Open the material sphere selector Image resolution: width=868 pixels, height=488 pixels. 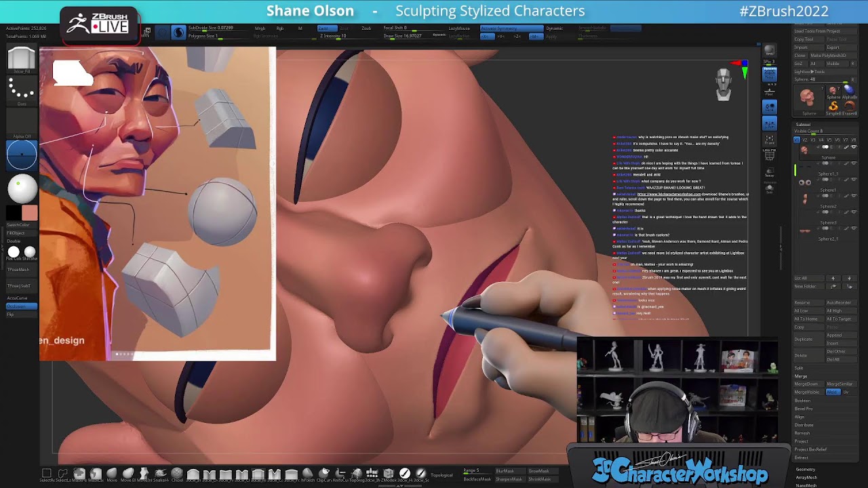tap(21, 189)
